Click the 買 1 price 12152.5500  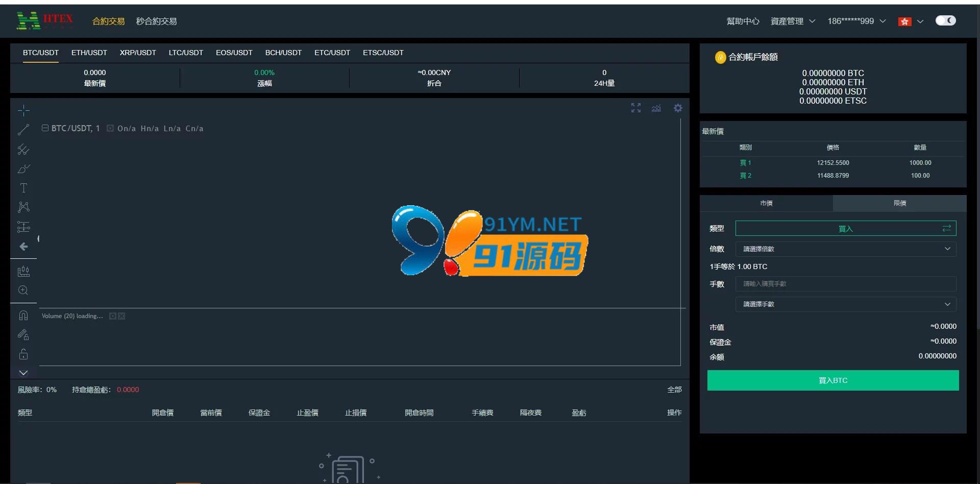pyautogui.click(x=833, y=163)
